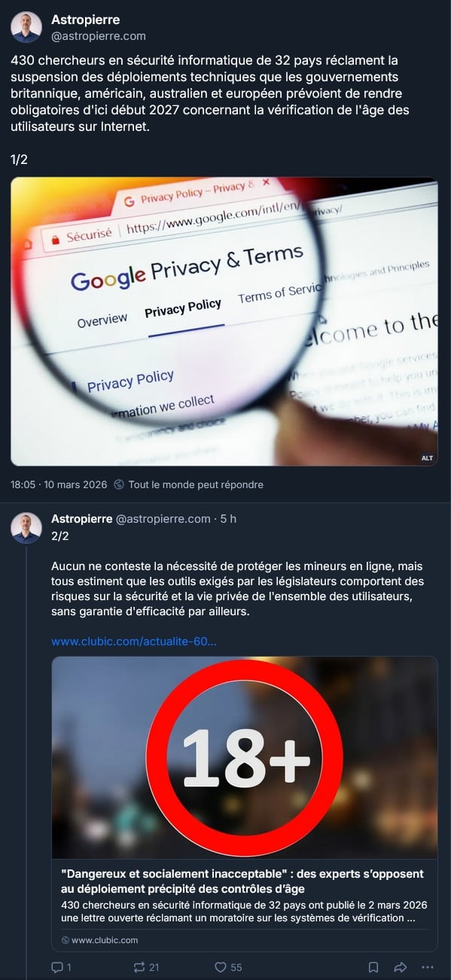
Task: Click Astropierre name on the 2/2 post
Action: tap(81, 519)
